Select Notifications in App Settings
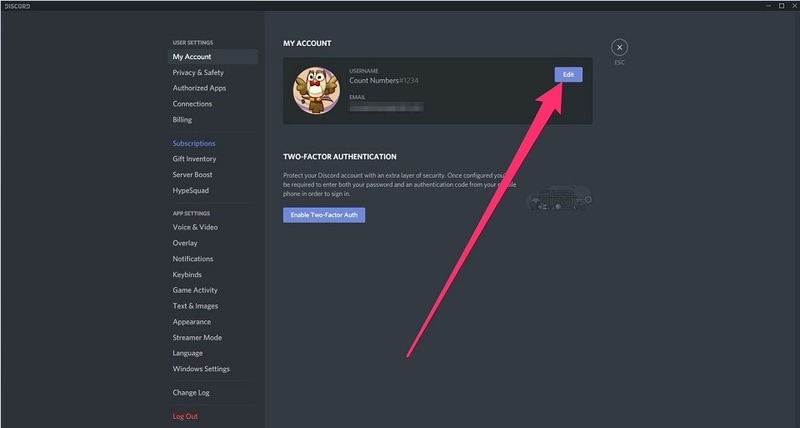800x428 pixels. 193,259
